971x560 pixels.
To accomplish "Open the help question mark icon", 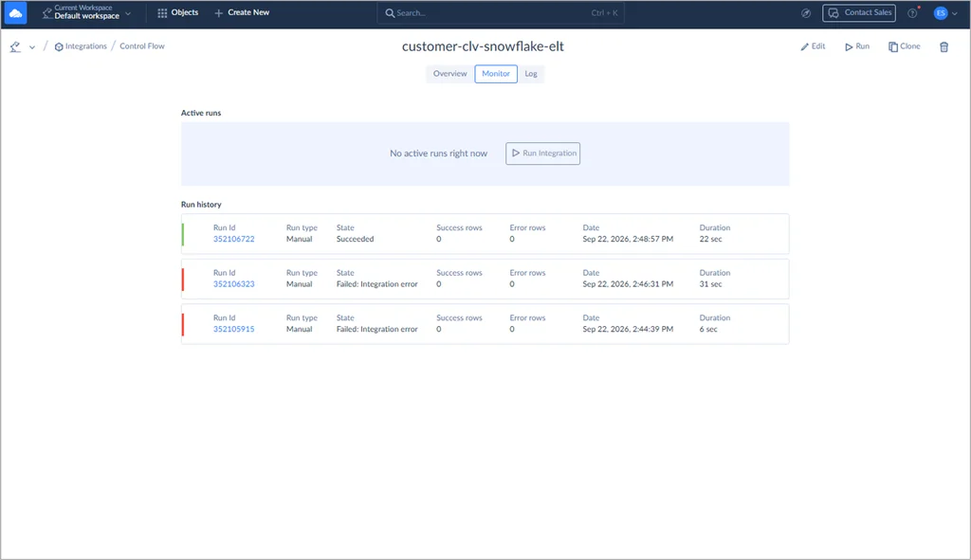I will [912, 13].
